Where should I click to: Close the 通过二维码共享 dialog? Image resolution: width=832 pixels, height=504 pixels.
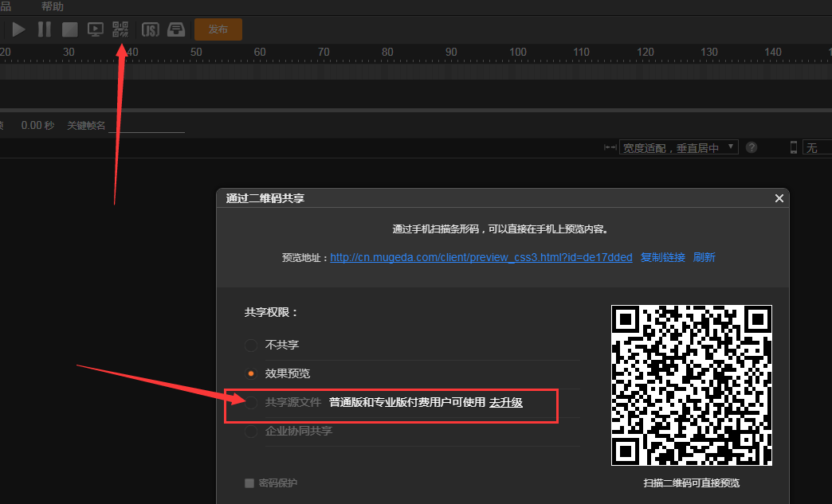tap(779, 198)
